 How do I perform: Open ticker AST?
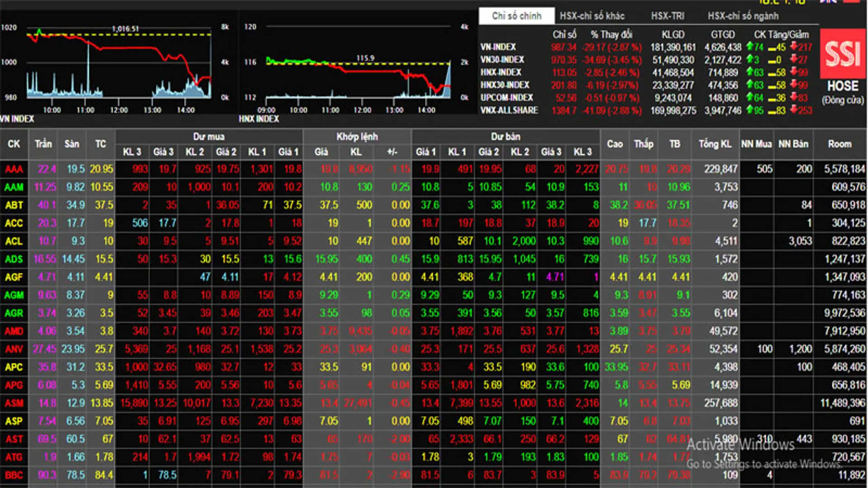click(14, 439)
